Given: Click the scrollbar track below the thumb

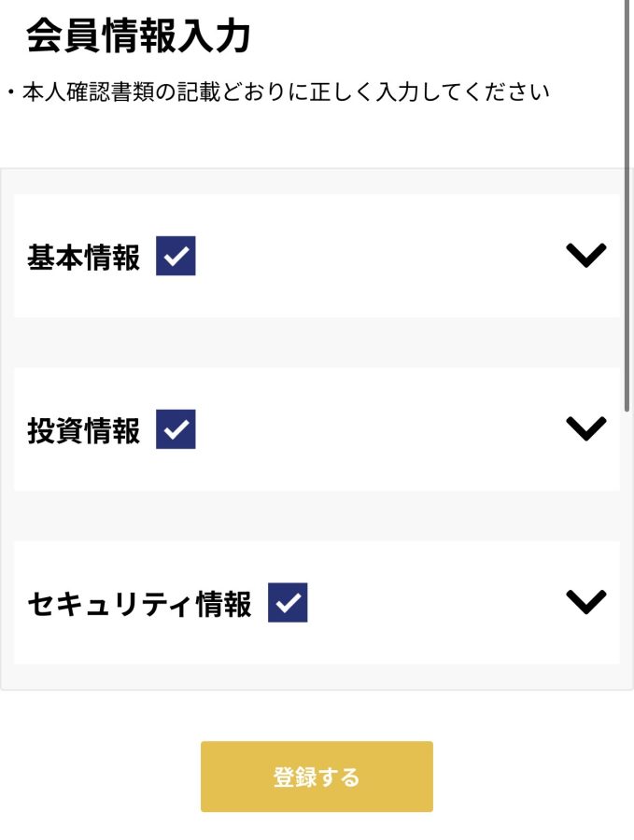Looking at the screenshot, I should point(627,607).
